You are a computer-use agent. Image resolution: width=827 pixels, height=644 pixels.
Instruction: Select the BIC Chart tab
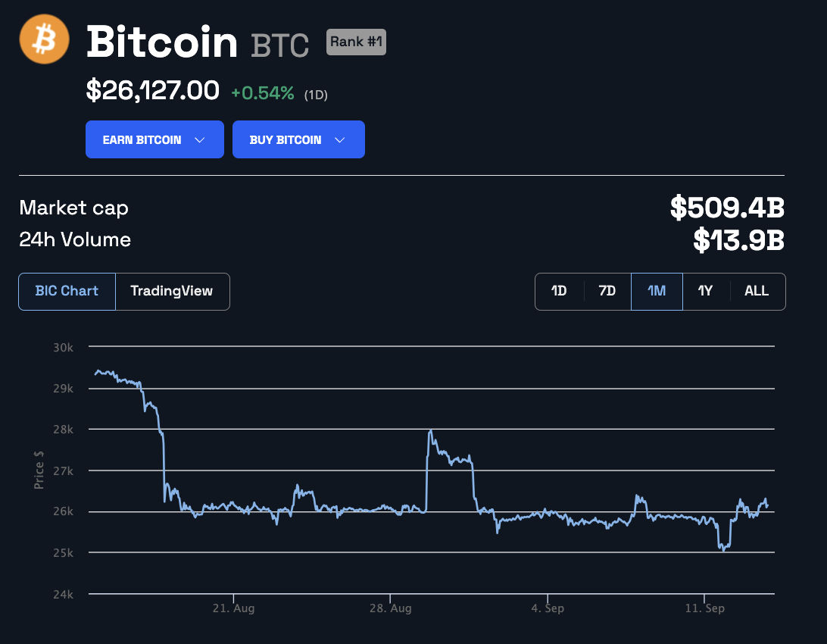[67, 291]
